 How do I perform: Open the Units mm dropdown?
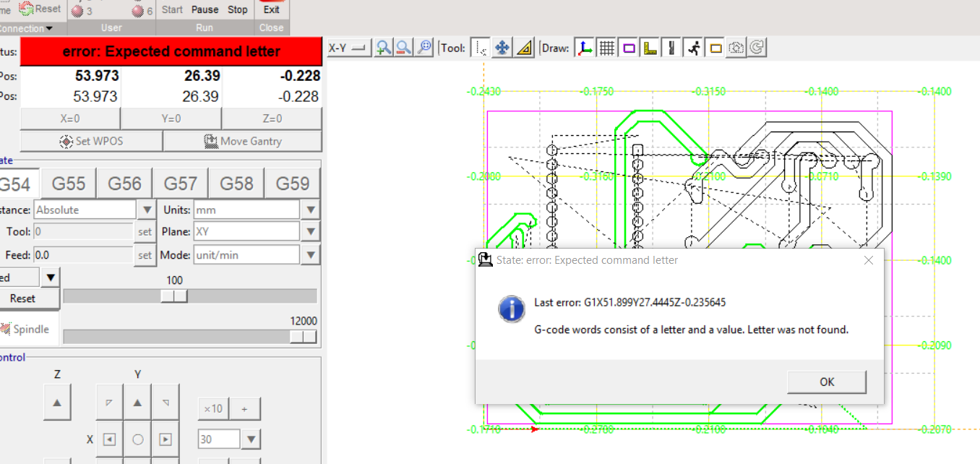click(310, 210)
